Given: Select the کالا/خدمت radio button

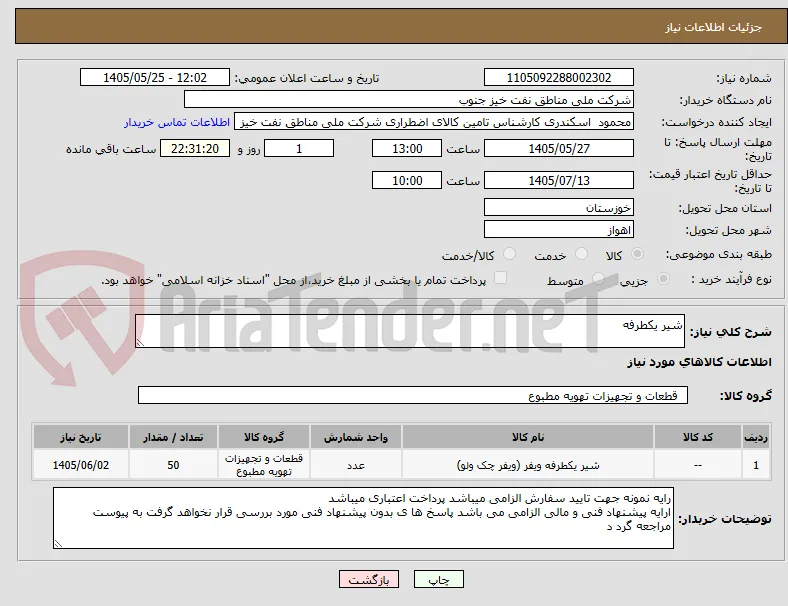Looking at the screenshot, I should pos(509,254).
